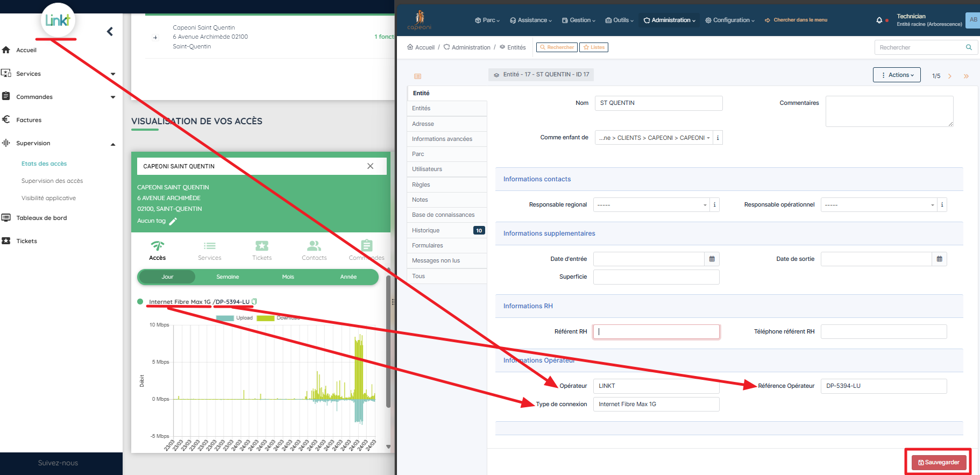Click the Type de connexion field
The width and height of the screenshot is (980, 475).
coord(656,405)
